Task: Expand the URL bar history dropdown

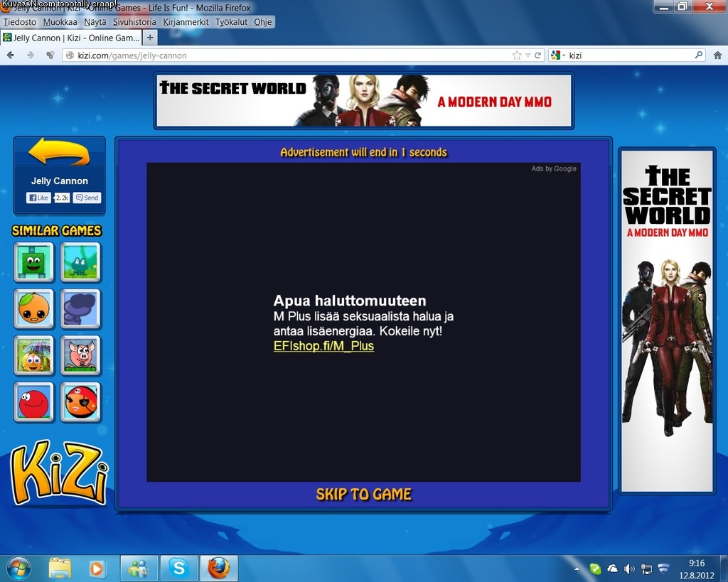Action: [x=528, y=55]
